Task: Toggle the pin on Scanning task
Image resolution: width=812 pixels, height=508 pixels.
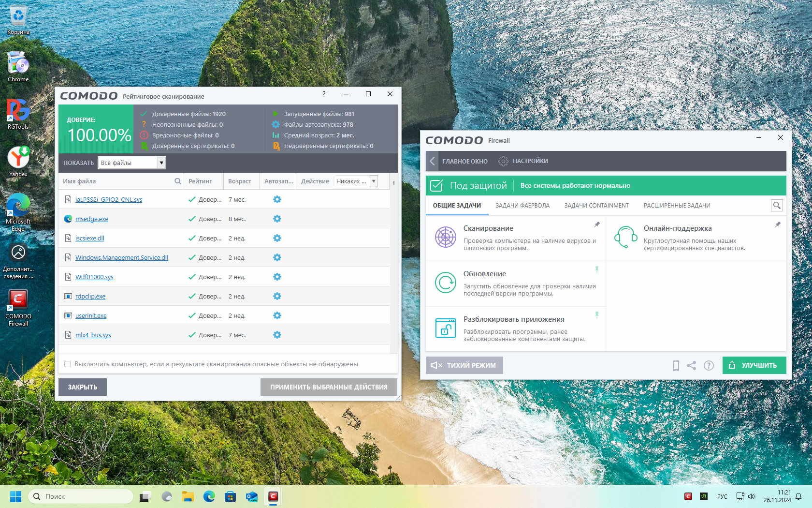Action: (597, 224)
